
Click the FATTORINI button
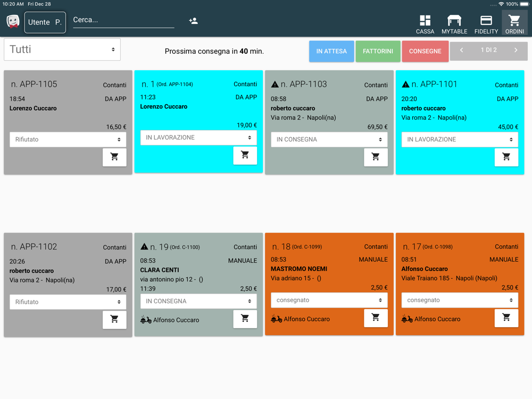click(x=378, y=51)
